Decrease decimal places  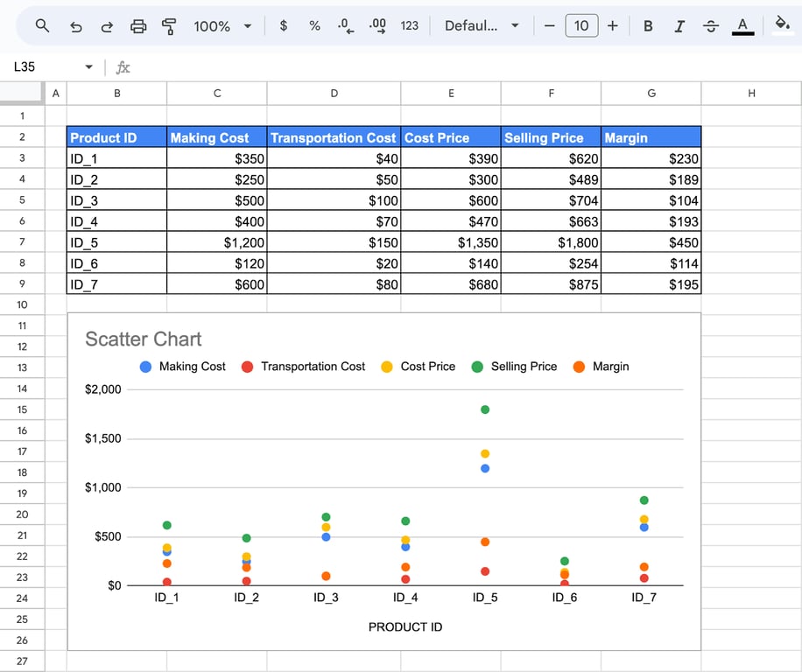point(346,25)
